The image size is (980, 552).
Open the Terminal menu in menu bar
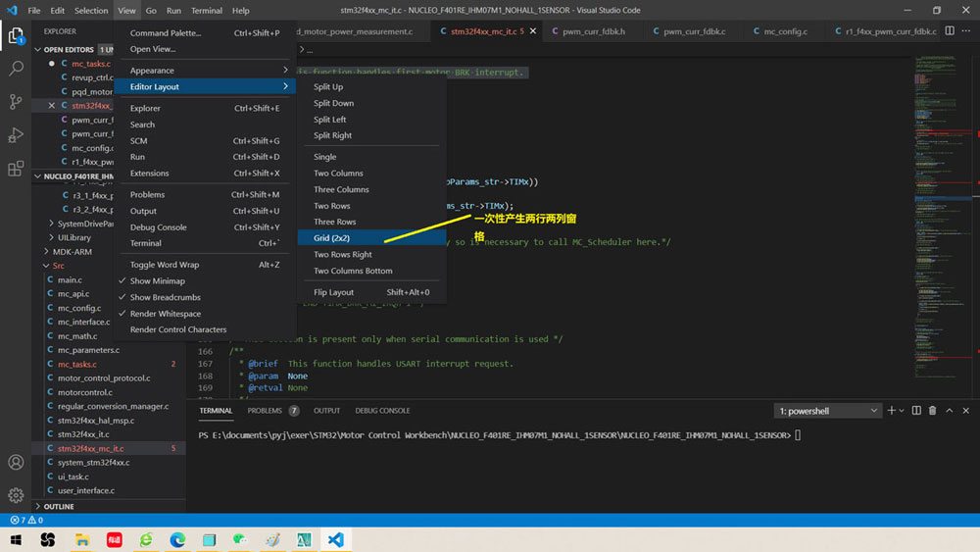point(206,10)
